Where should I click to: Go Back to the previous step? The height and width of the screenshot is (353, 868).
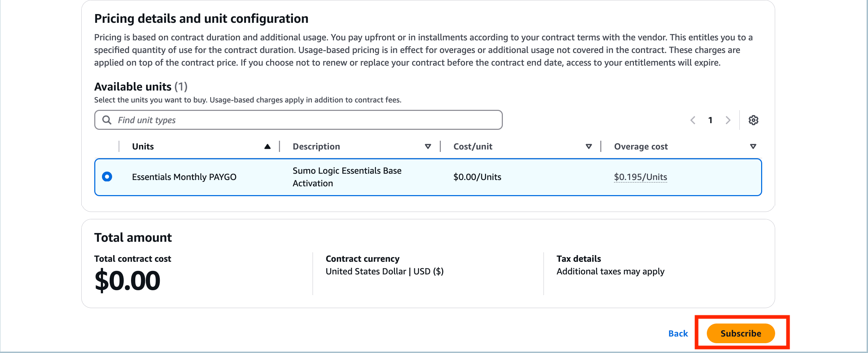click(x=678, y=333)
